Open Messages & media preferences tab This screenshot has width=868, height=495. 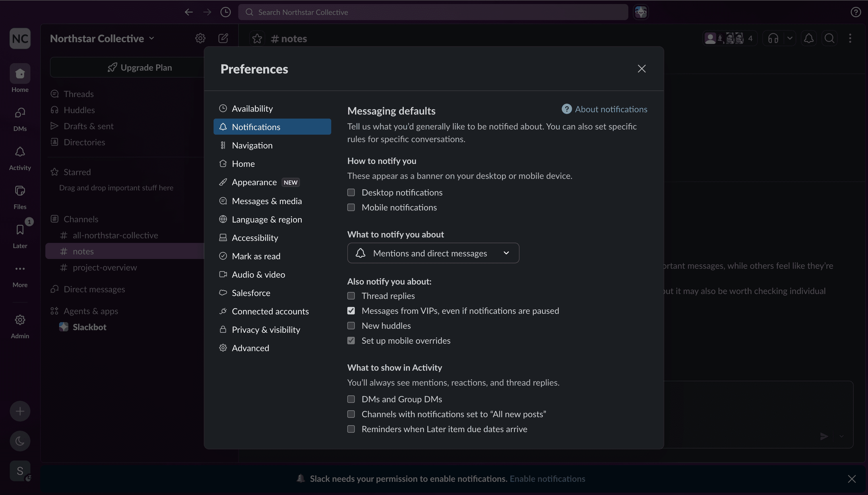tap(272, 201)
